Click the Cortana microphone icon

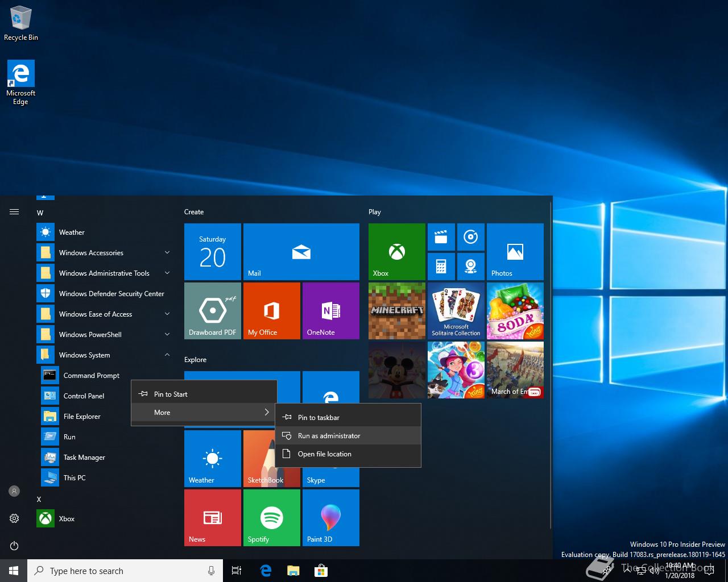[211, 571]
